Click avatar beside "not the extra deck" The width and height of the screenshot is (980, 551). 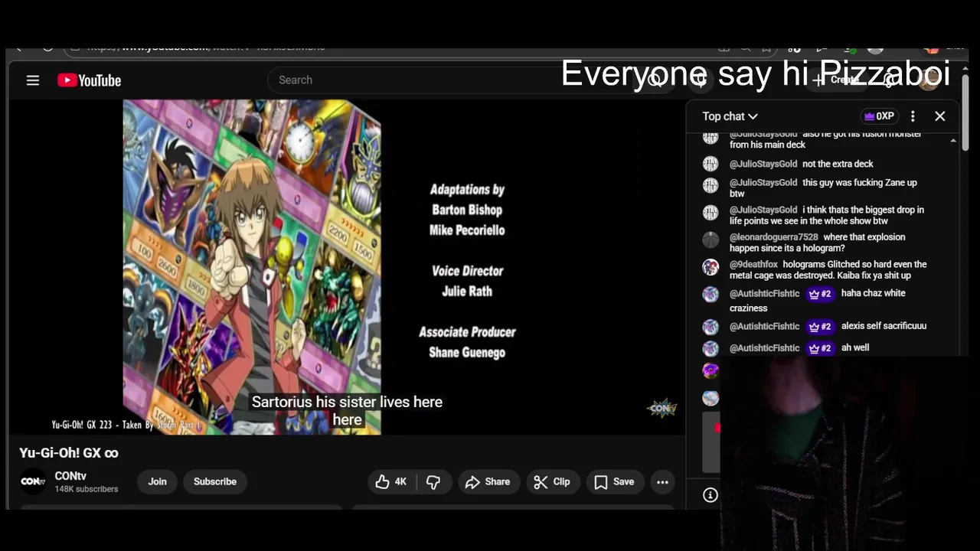710,164
